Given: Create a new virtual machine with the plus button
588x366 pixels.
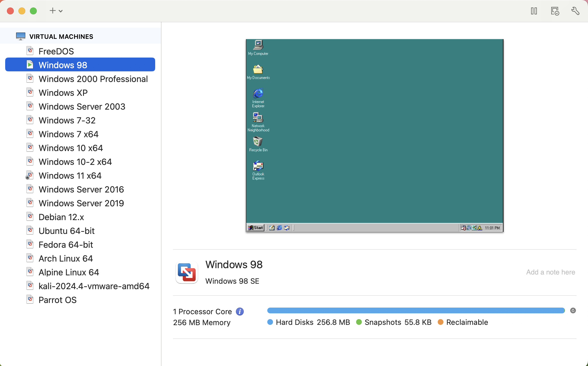Looking at the screenshot, I should 52,10.
